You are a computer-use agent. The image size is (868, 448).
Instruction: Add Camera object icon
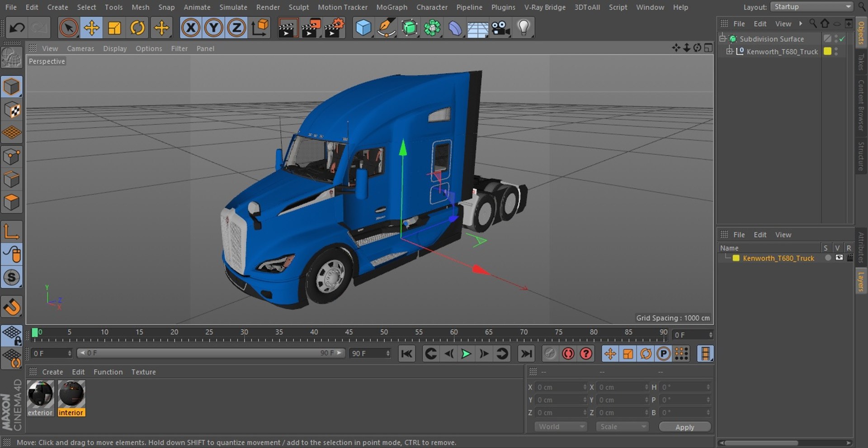point(500,28)
